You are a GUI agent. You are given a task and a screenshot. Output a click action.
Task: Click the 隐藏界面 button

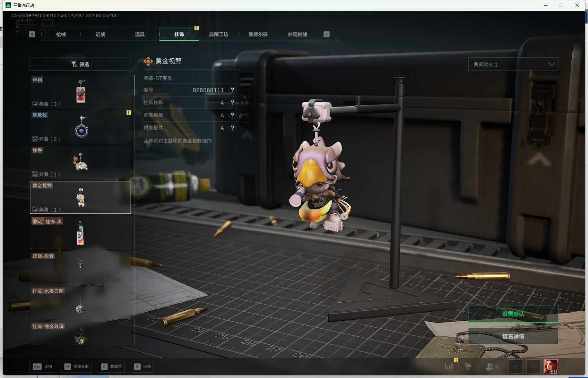[77, 367]
